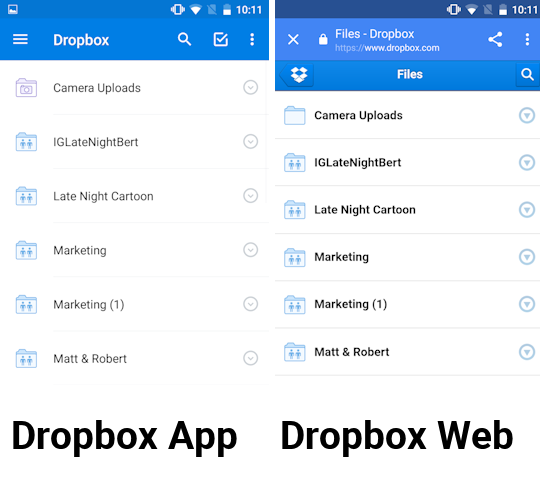Viewport: 540px width, 480px height.
Task: Open Marketing link on web
Action: (341, 258)
